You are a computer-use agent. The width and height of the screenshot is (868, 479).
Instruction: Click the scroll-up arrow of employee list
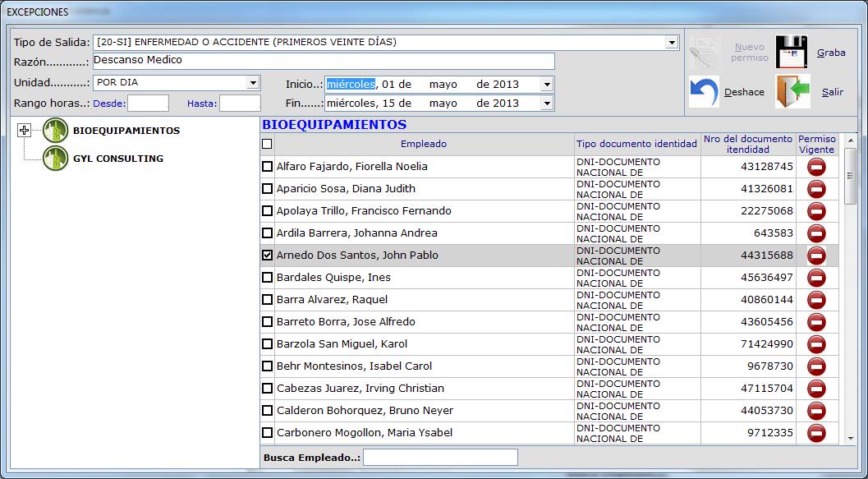click(x=850, y=139)
